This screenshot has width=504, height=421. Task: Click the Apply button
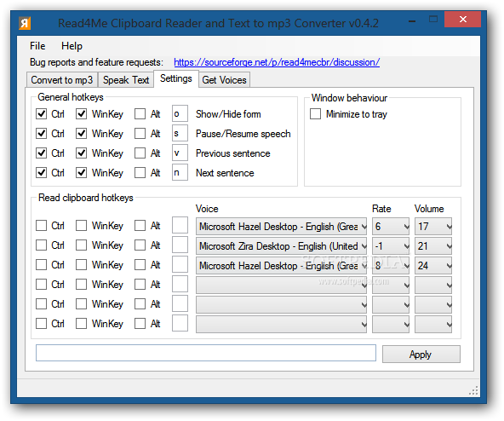(x=421, y=354)
